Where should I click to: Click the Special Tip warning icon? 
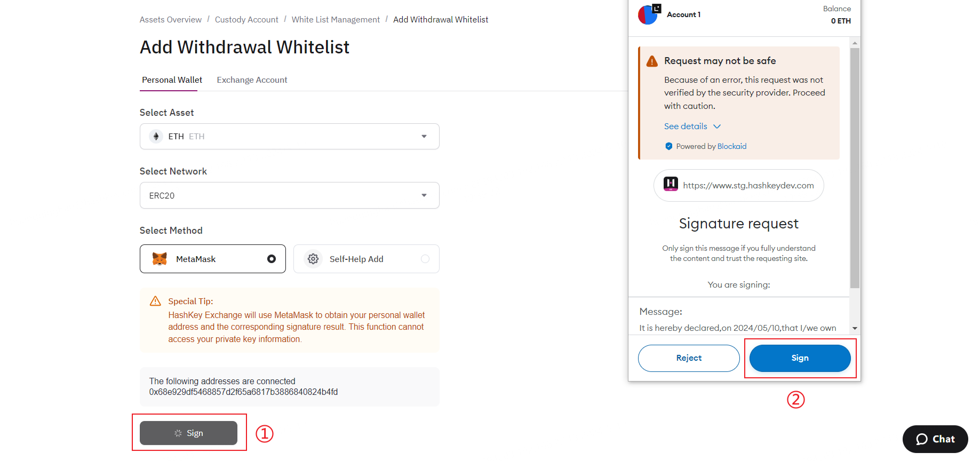point(155,301)
